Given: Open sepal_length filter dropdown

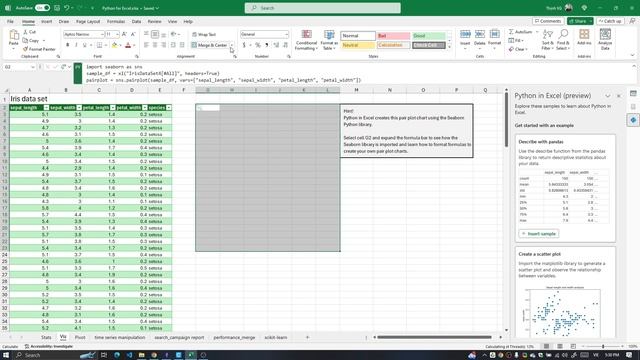Looking at the screenshot, I should [46, 108].
